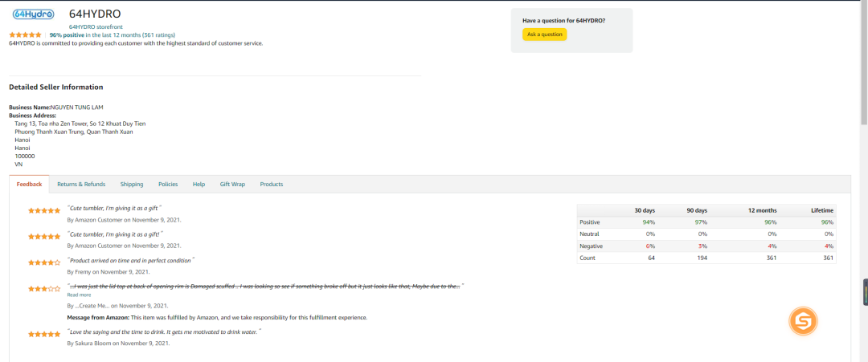868x362 pixels.
Task: Switch to the Help tab
Action: 199,184
